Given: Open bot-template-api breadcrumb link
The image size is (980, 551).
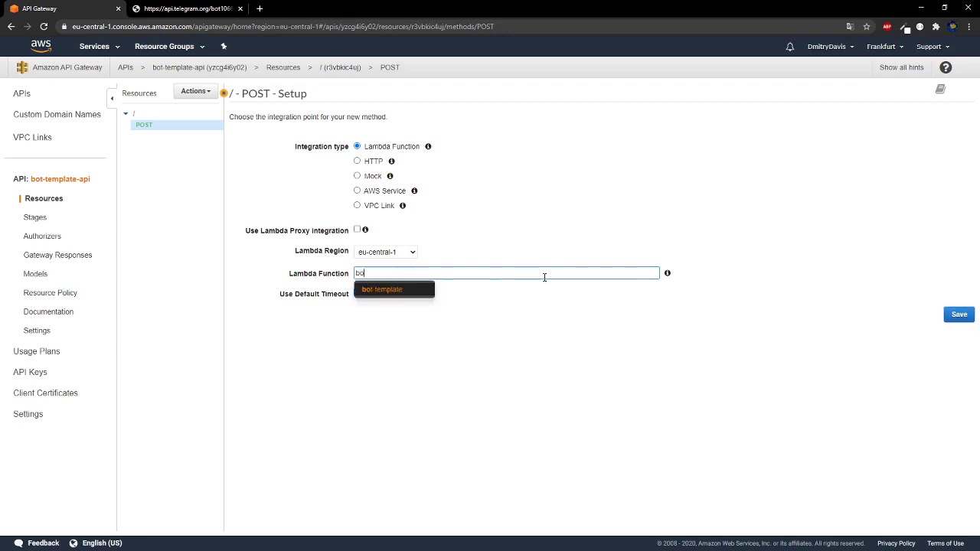Looking at the screenshot, I should click(x=199, y=67).
